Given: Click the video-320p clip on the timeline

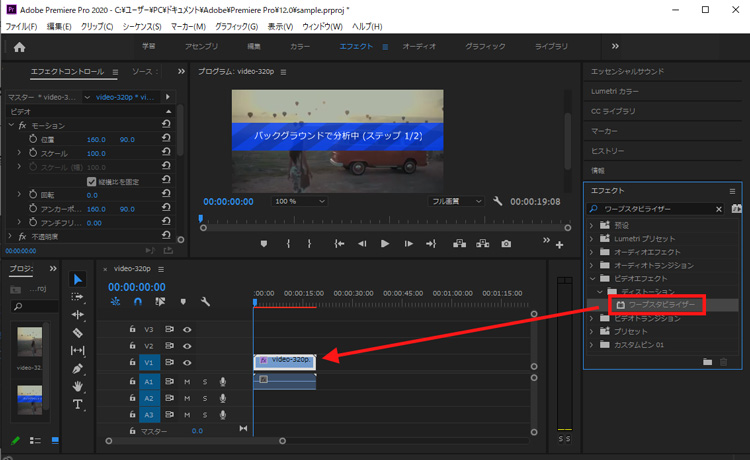Looking at the screenshot, I should [x=284, y=359].
